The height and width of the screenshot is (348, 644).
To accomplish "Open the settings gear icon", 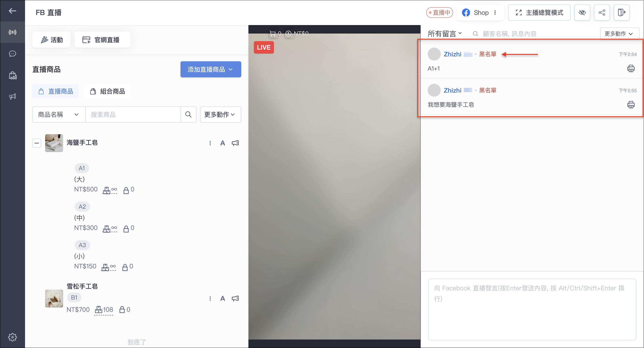I will tap(12, 337).
